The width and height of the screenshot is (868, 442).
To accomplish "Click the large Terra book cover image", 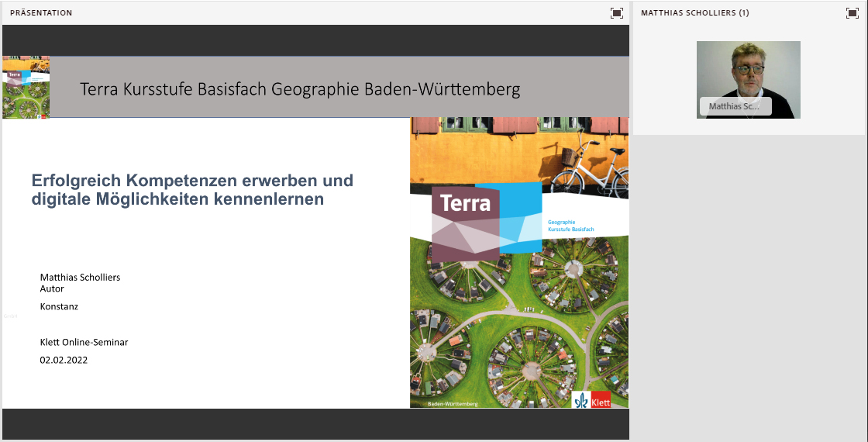I will (519, 263).
